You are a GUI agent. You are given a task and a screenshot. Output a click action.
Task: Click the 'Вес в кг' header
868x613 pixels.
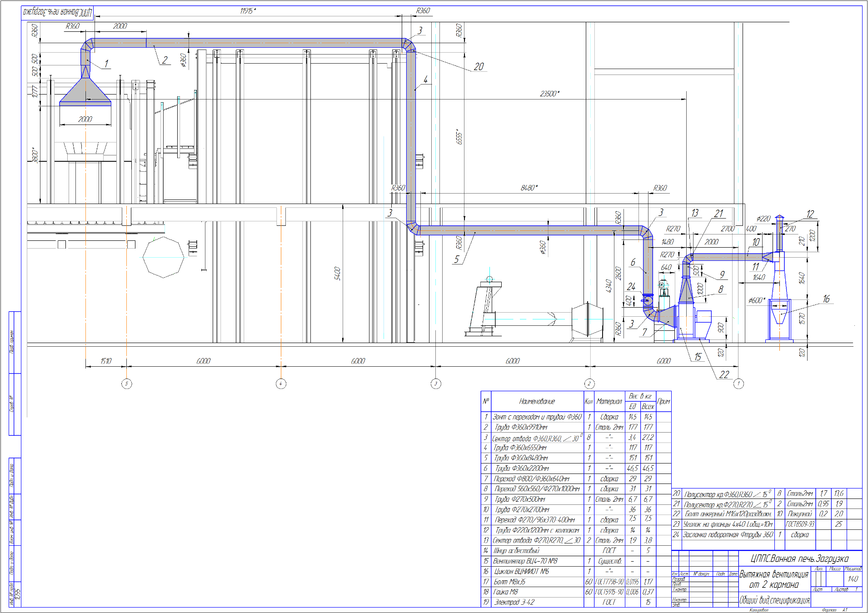pyautogui.click(x=640, y=396)
